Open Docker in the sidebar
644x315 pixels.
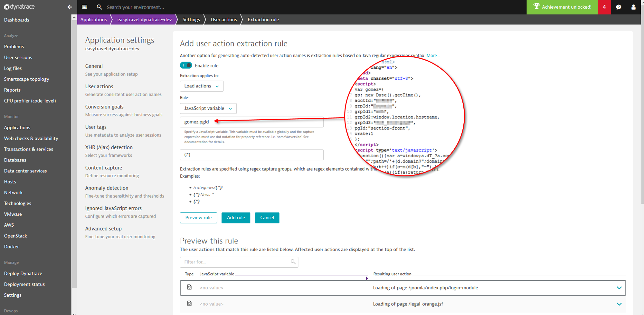click(x=11, y=247)
